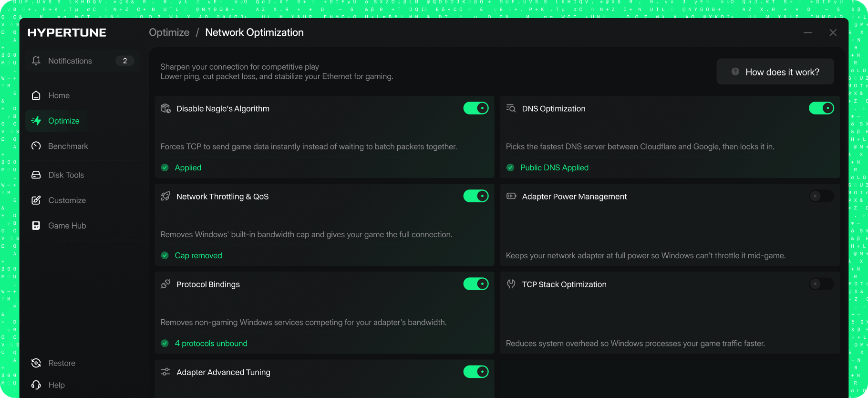Click the How does it work? button
This screenshot has height=398, width=868.
(x=775, y=72)
